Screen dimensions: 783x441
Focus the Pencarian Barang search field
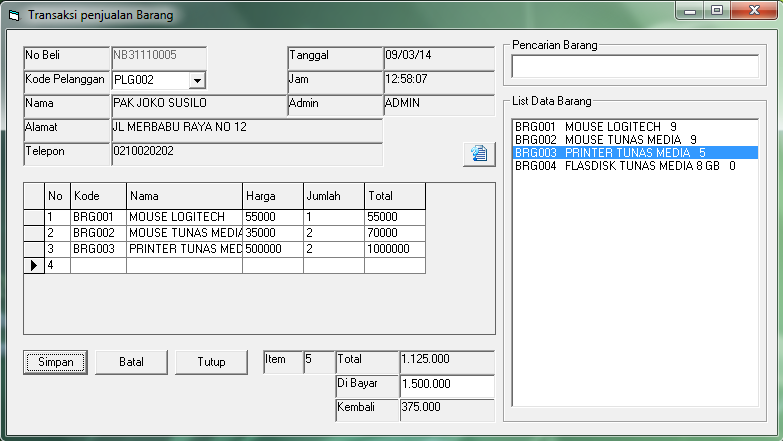pos(635,66)
